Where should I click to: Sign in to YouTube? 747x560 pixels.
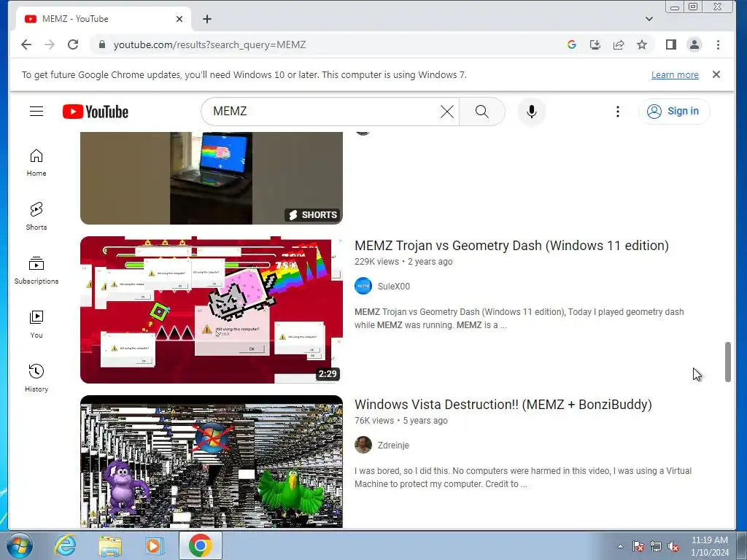tap(673, 112)
